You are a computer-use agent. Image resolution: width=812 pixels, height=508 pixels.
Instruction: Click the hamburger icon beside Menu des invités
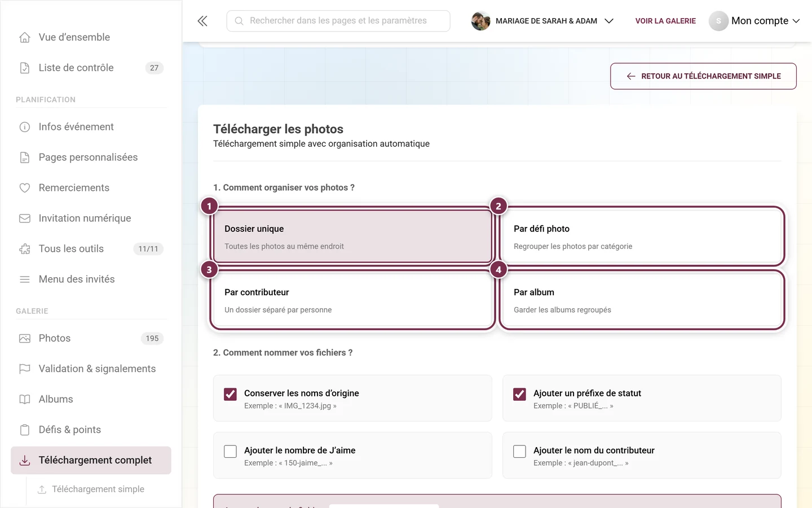[x=25, y=279]
